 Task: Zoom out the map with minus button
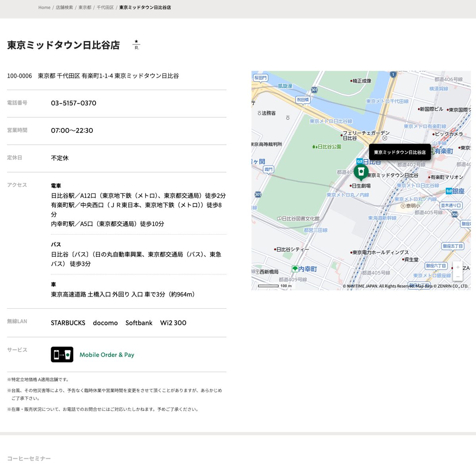[x=458, y=276]
